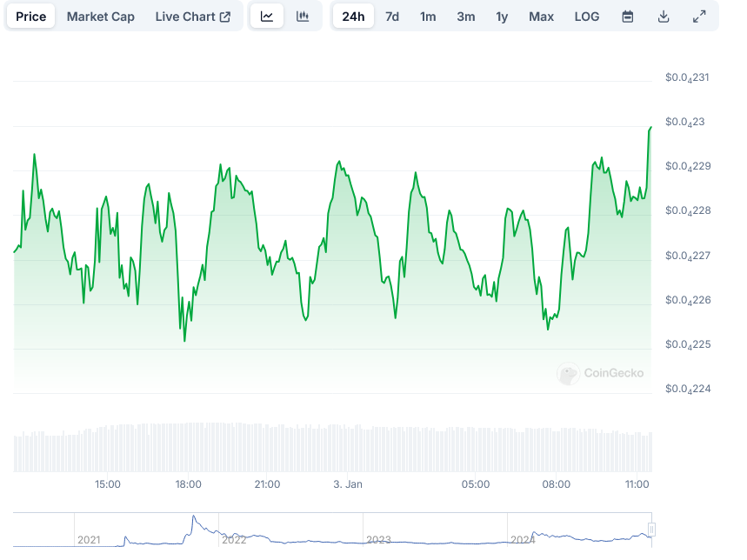Click the 2022 area in the navigator timeline

click(234, 539)
